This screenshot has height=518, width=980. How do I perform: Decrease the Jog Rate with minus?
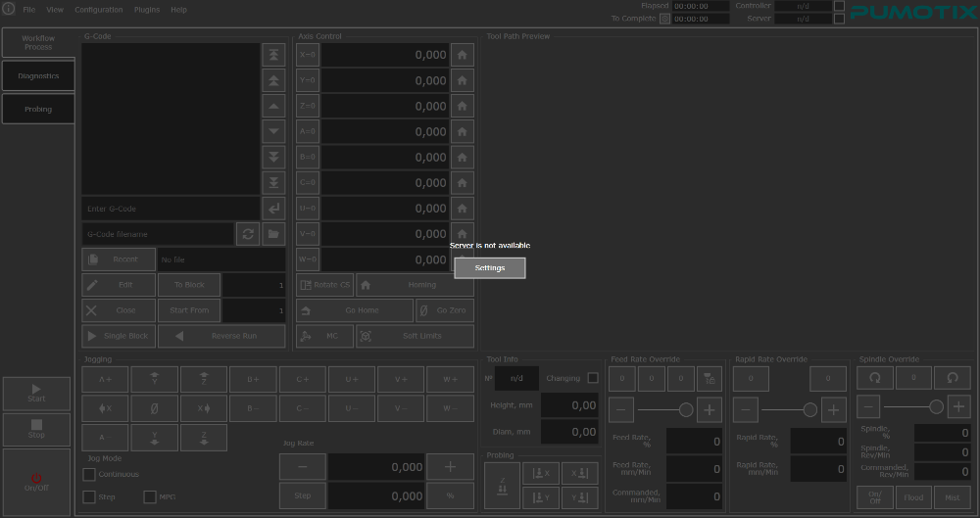[303, 467]
